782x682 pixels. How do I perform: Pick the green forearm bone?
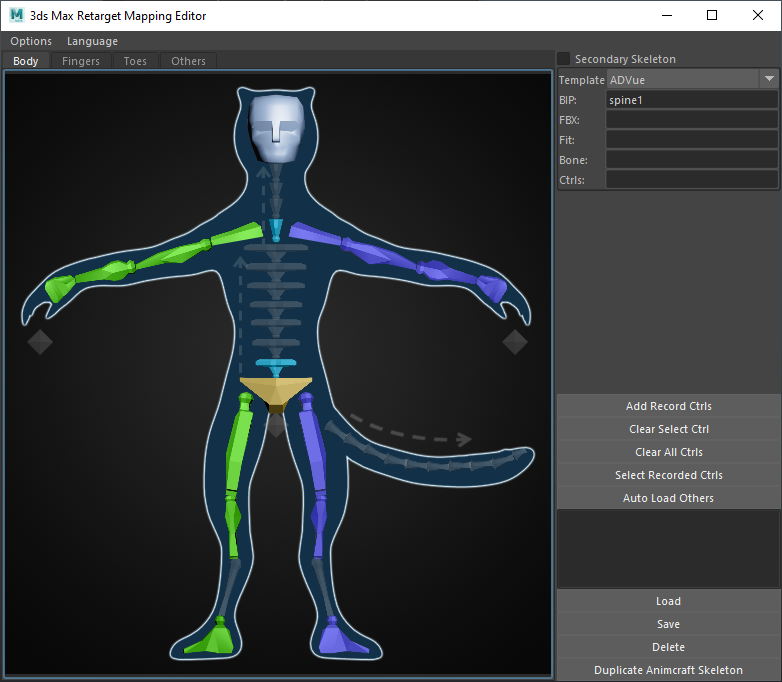[x=104, y=271]
